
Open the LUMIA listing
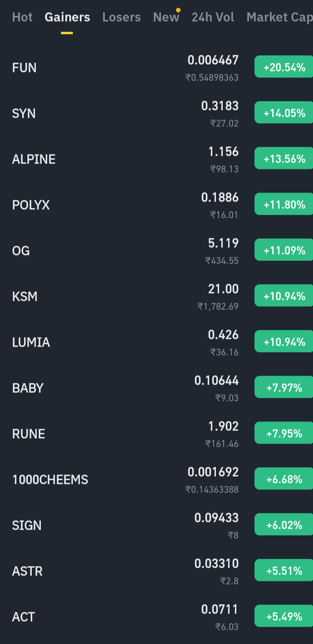point(156,343)
